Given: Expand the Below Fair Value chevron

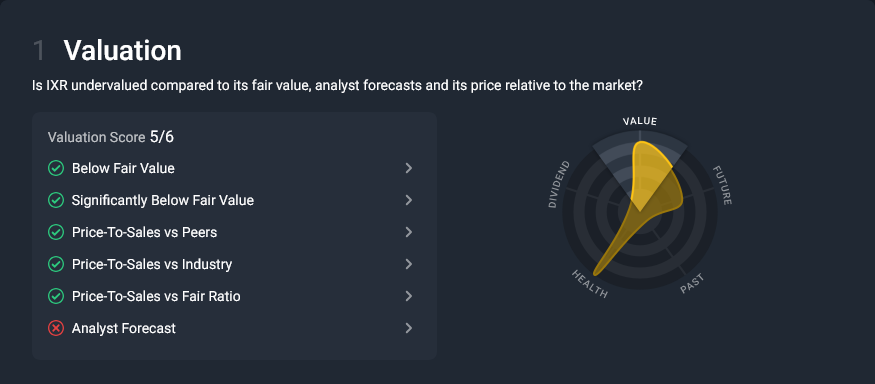Looking at the screenshot, I should 409,168.
